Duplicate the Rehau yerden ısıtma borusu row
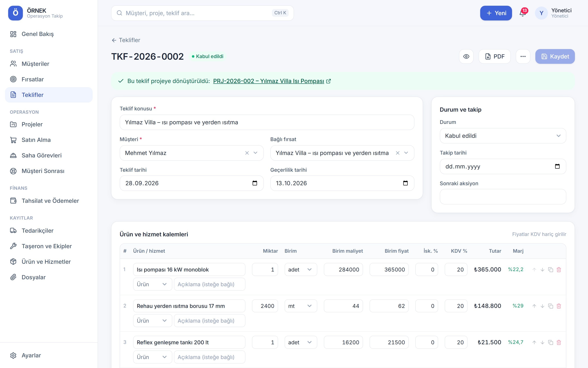The image size is (588, 368). click(551, 306)
